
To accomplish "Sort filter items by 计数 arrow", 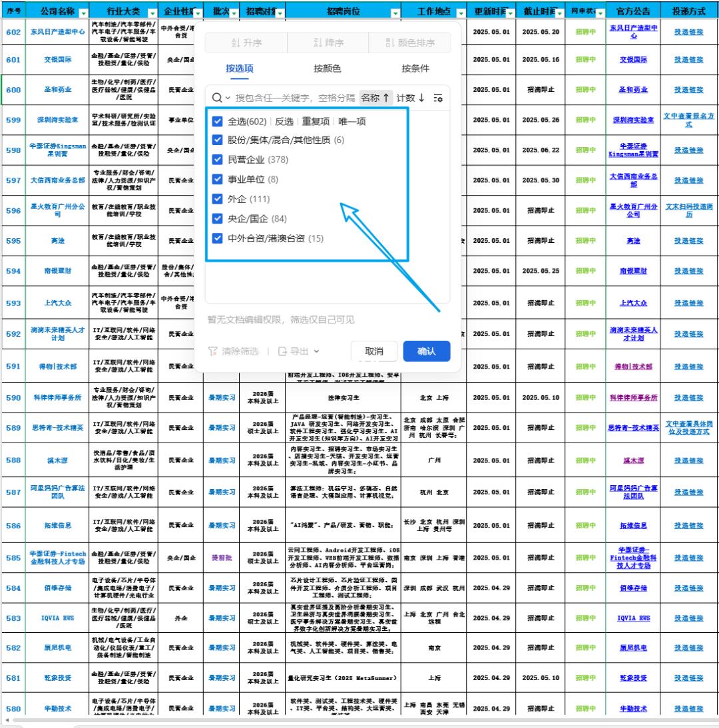I will pyautogui.click(x=411, y=98).
